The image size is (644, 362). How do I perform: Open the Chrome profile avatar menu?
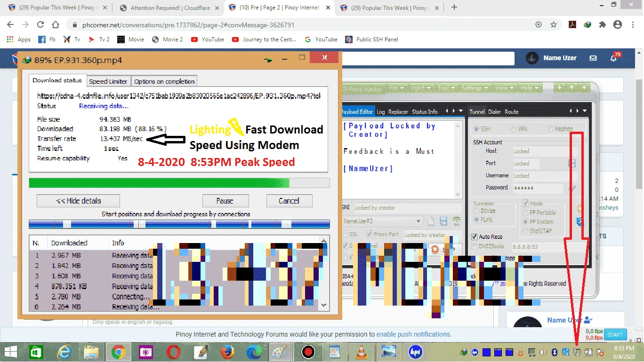tap(617, 24)
